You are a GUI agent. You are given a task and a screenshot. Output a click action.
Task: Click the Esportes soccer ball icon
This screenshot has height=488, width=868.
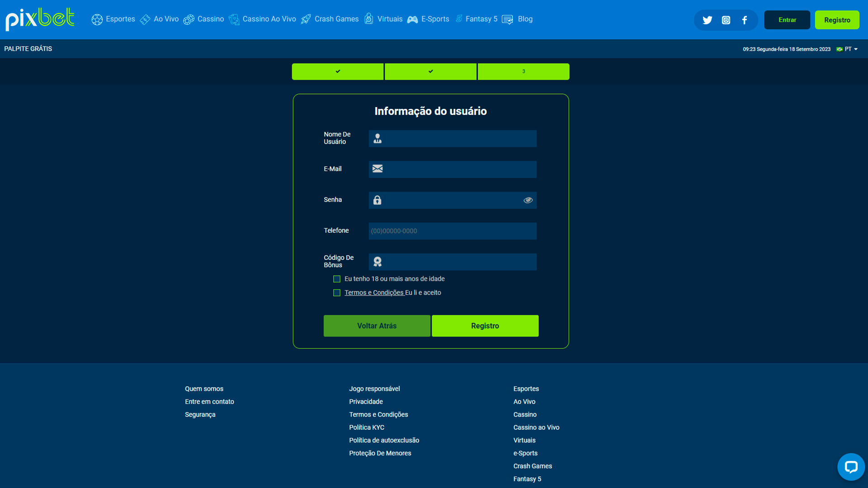tap(97, 19)
